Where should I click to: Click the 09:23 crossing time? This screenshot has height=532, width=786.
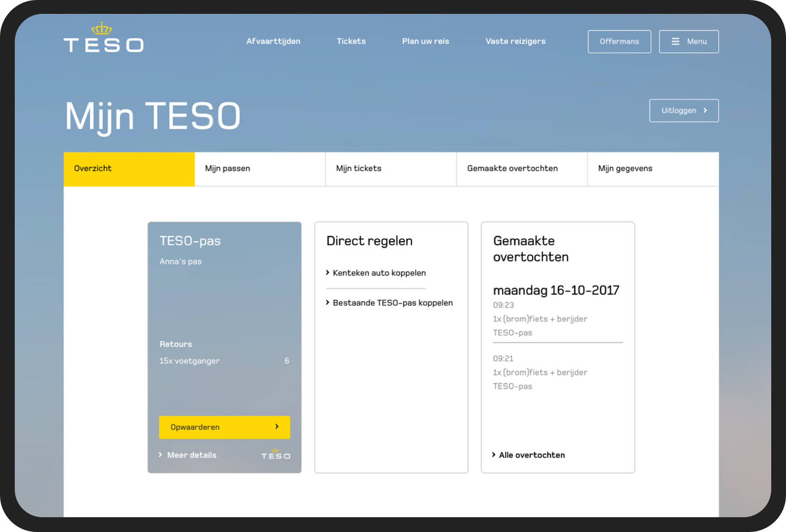pos(503,305)
